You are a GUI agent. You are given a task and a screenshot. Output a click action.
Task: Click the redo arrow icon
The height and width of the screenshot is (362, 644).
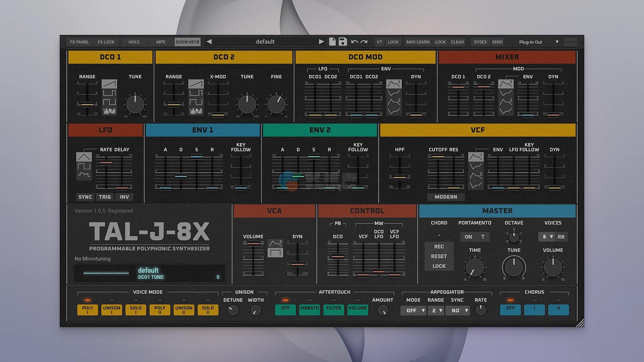click(364, 42)
